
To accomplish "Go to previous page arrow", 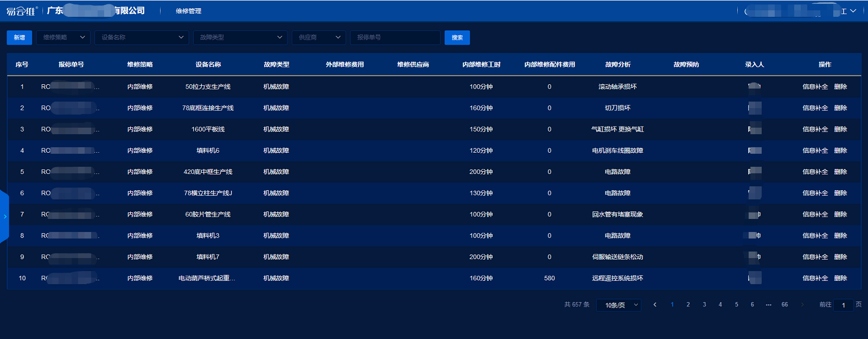I will [655, 305].
